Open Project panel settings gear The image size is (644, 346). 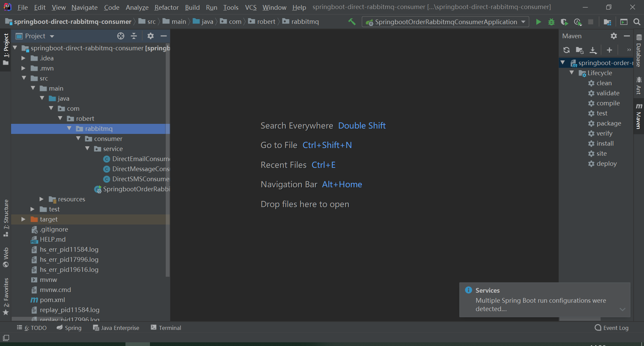pyautogui.click(x=151, y=36)
